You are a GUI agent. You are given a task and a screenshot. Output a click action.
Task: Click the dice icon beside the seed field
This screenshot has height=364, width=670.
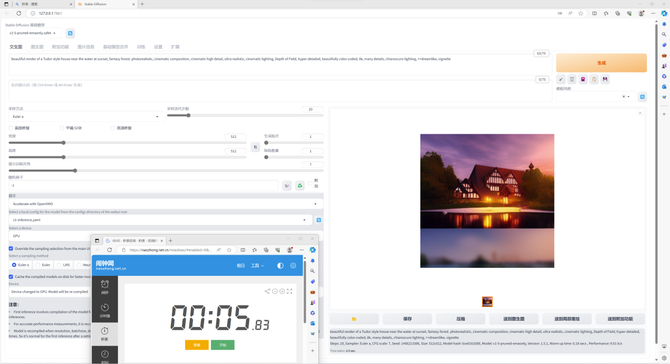click(x=287, y=185)
